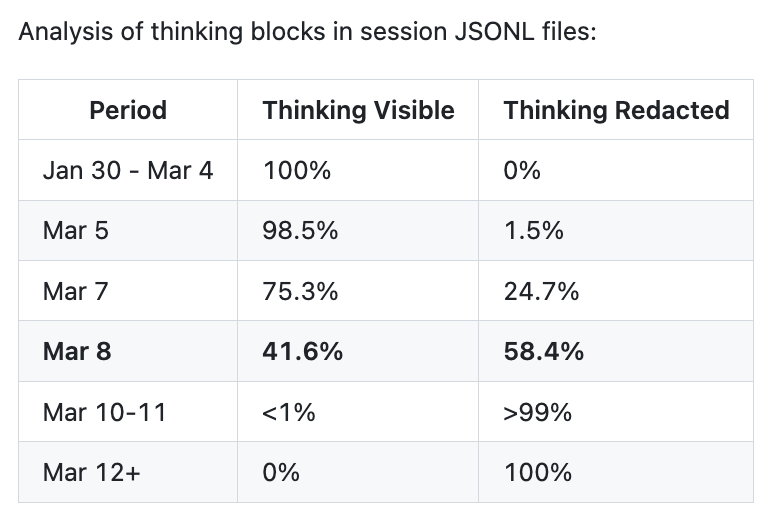Click the bold Mar 8 cell
This screenshot has width=770, height=518.
(x=77, y=351)
